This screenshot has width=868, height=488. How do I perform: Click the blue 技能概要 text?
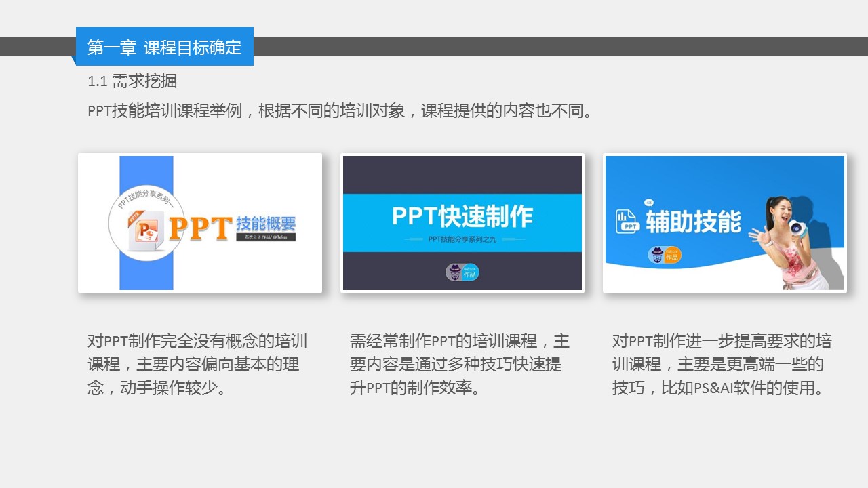266,224
